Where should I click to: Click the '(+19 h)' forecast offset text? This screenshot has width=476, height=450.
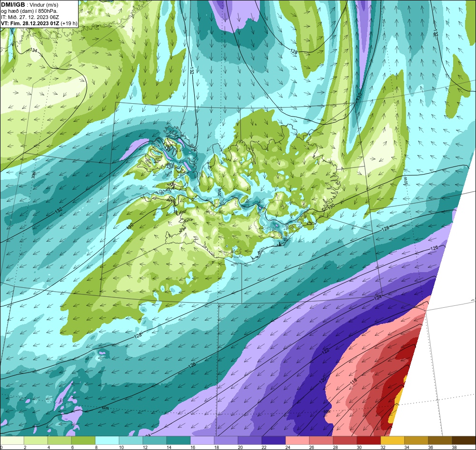(69, 23)
